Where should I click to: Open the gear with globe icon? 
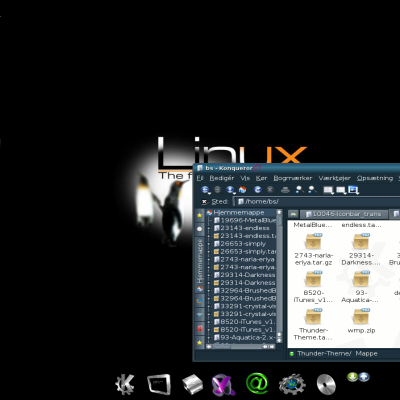[x=292, y=384]
